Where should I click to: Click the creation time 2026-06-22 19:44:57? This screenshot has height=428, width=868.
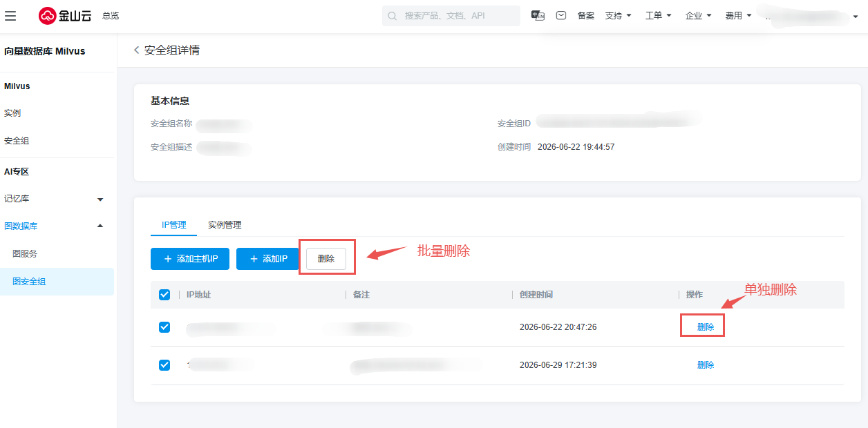click(576, 147)
